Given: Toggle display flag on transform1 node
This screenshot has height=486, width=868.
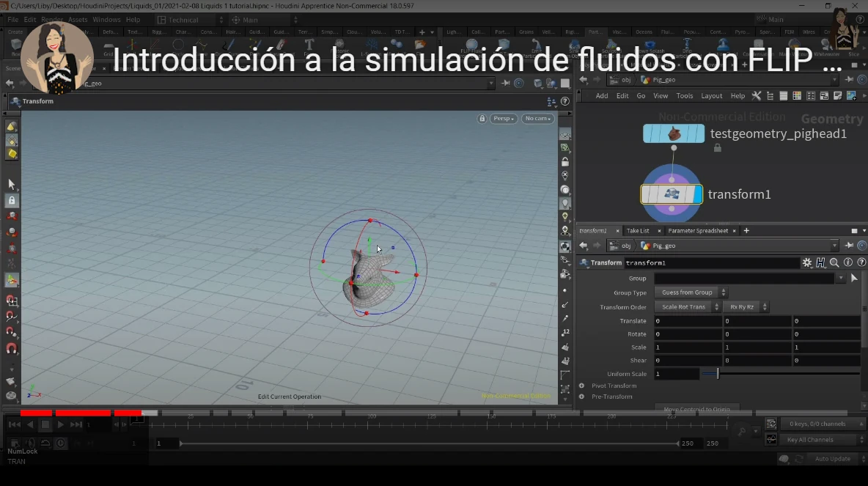Looking at the screenshot, I should coord(697,194).
